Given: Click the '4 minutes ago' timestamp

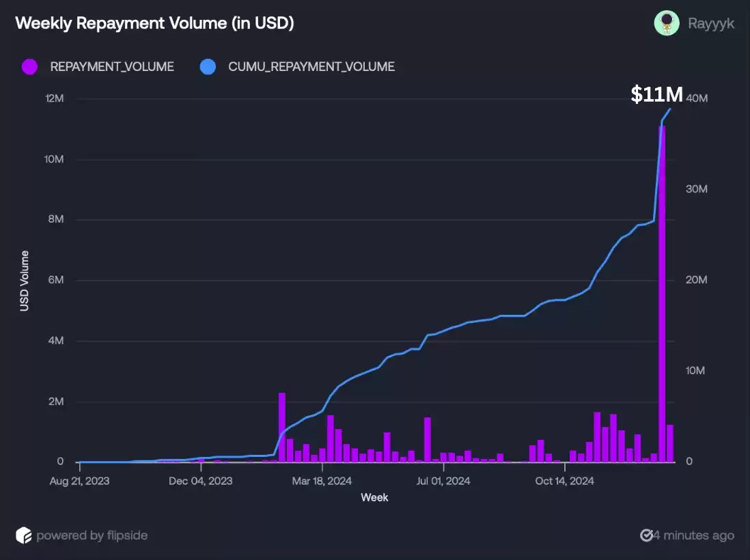Looking at the screenshot, I should pos(694,535).
